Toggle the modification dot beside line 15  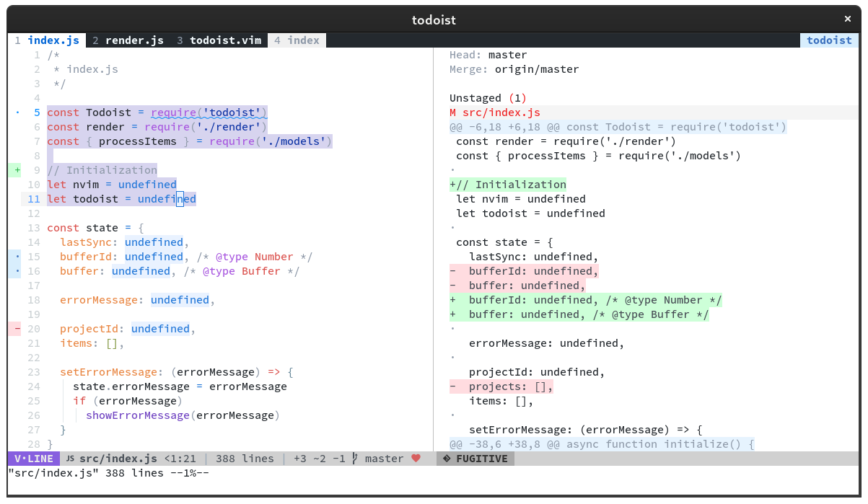(x=16, y=257)
